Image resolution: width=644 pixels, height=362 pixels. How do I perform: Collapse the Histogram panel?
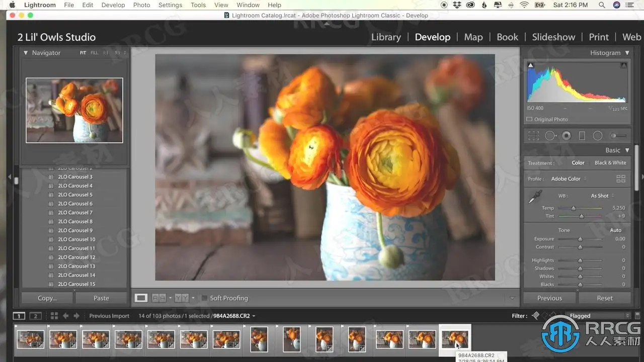(627, 53)
